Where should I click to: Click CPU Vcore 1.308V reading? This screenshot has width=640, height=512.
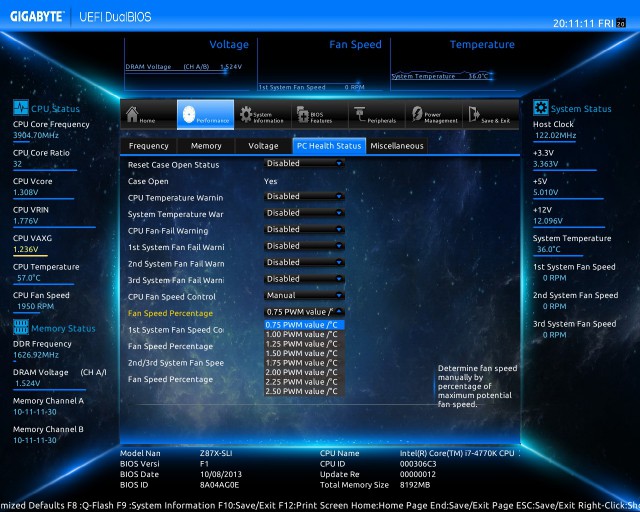(26, 192)
